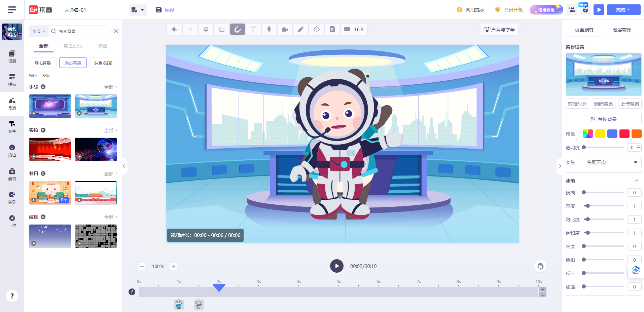Click the invite collaborators icon

point(572,10)
